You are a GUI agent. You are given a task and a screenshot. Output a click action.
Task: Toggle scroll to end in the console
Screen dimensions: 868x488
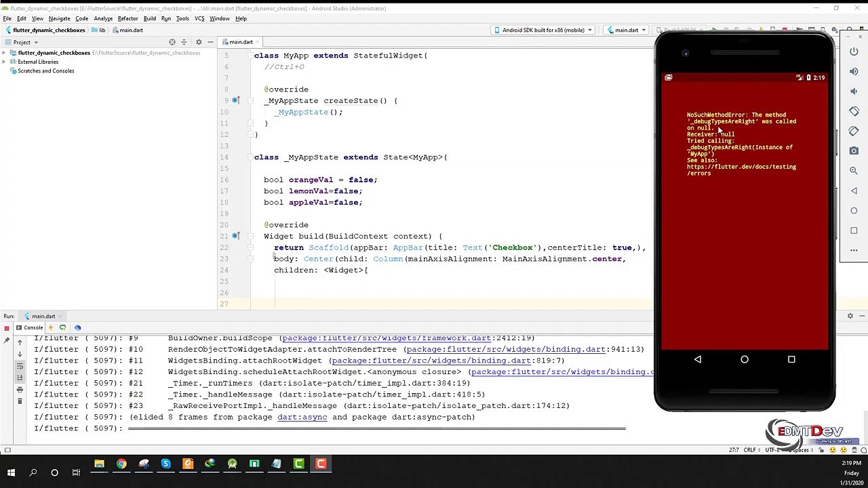20,378
